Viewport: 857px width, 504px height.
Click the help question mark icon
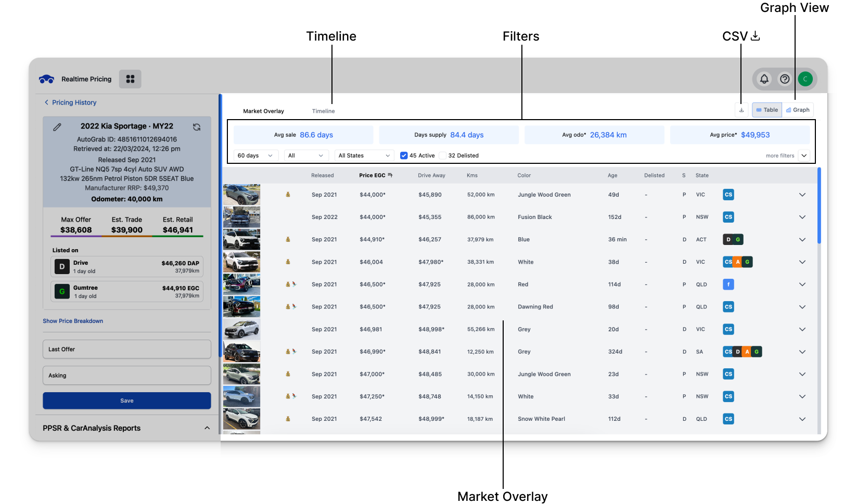click(x=784, y=79)
